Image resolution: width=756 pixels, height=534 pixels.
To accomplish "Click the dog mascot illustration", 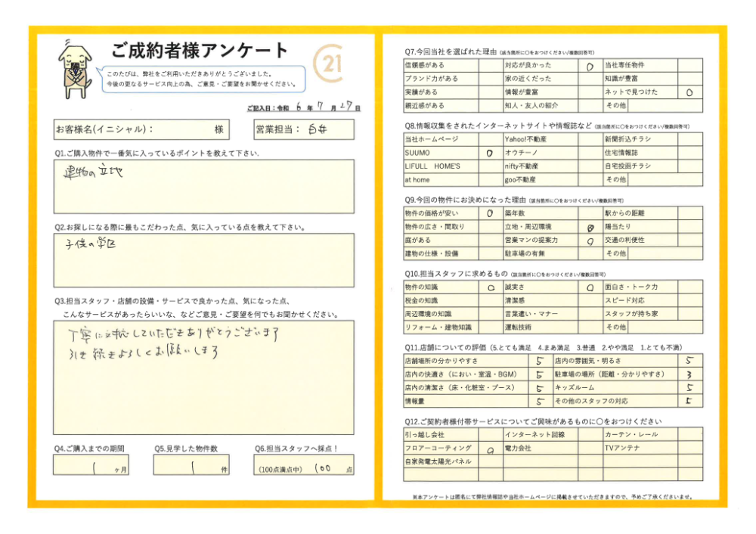I will click(x=75, y=70).
